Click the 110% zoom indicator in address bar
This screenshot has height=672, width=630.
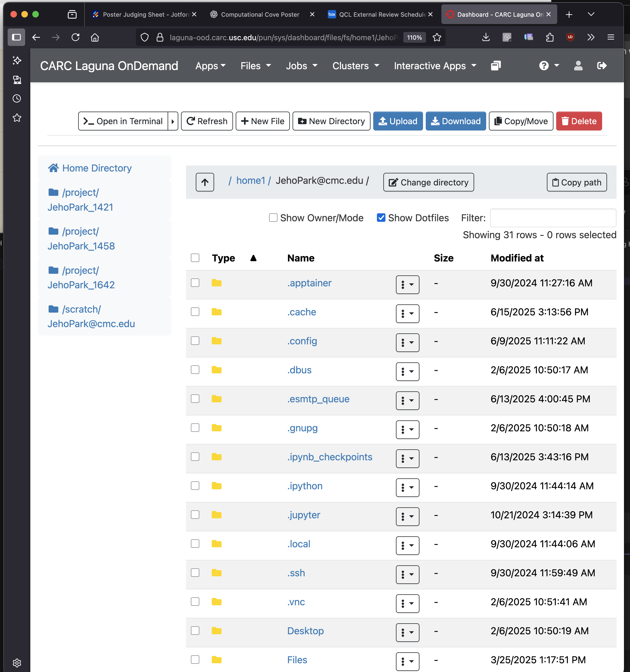(414, 37)
